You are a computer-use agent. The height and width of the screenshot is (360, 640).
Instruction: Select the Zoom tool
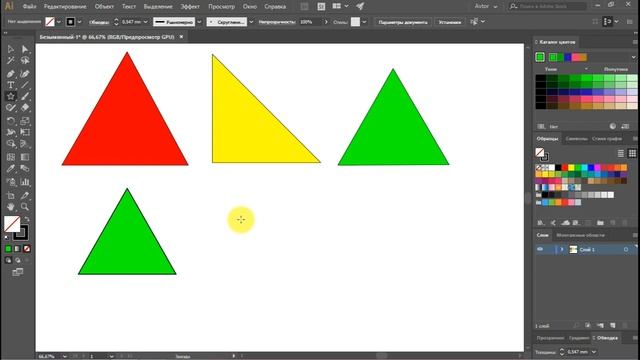tap(25, 207)
